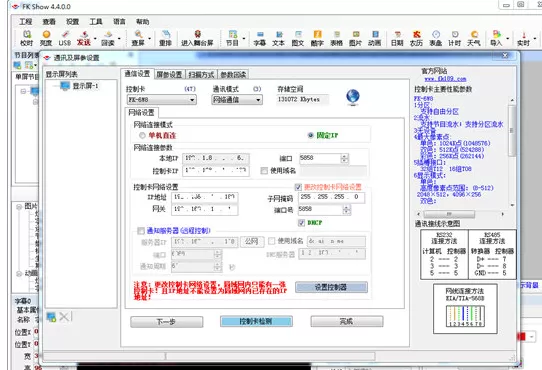Viewport: 542px width, 370px height.
Task: Open the 节目 toolbar dropdown arrow
Action: 244,38
